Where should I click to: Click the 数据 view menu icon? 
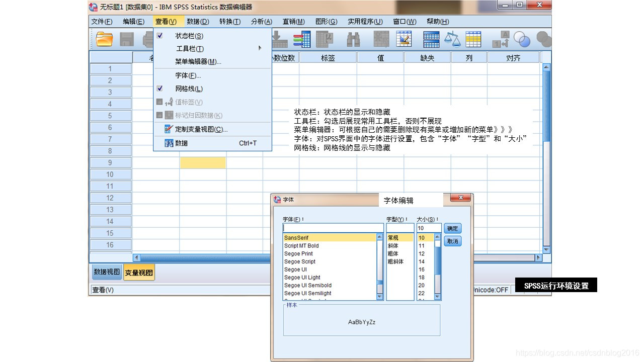(x=169, y=143)
